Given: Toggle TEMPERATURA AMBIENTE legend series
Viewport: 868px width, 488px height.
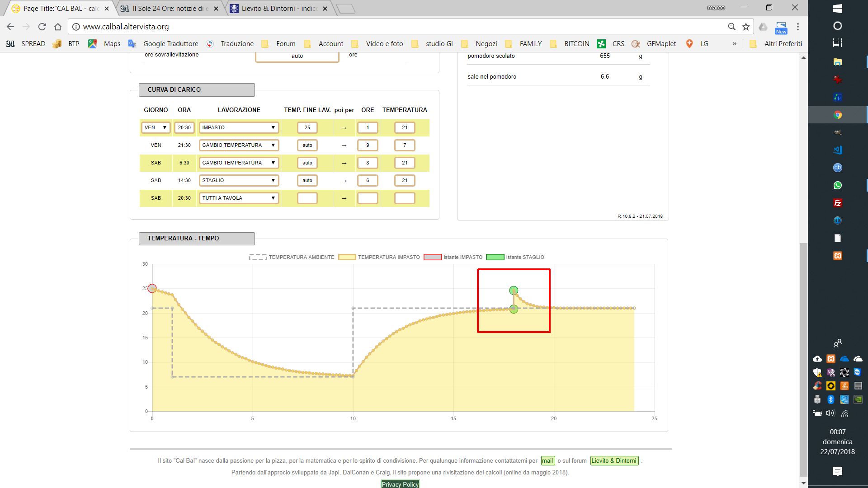Looking at the screenshot, I should pos(292,257).
